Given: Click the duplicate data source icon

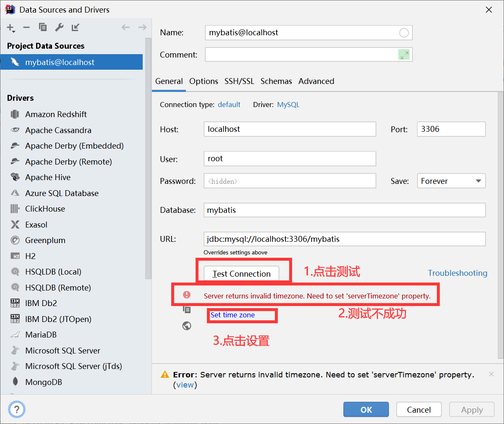Looking at the screenshot, I should coord(43,27).
